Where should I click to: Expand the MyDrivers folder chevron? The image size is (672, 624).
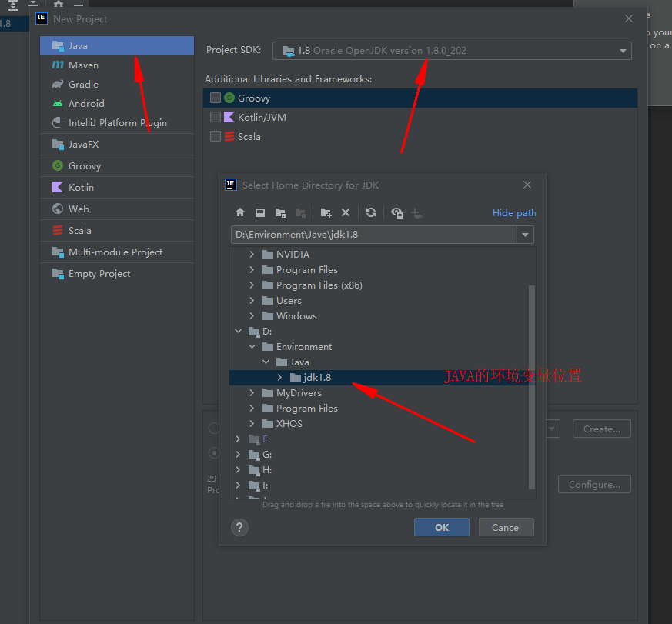click(x=252, y=392)
